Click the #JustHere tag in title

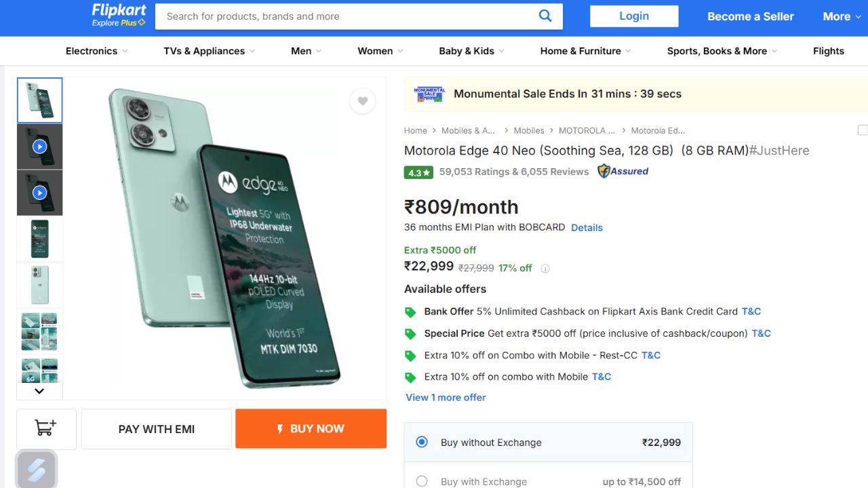click(779, 150)
